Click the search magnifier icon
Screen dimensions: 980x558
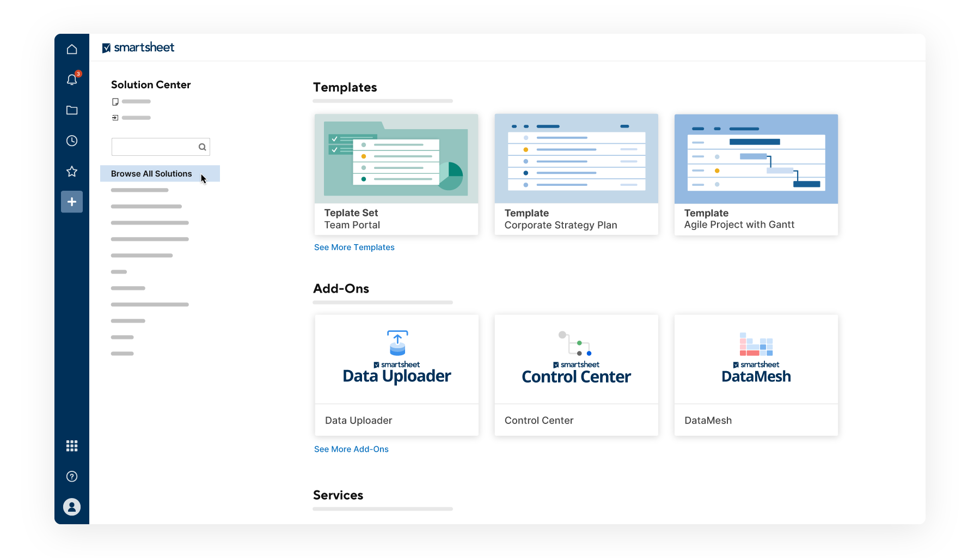(x=202, y=147)
